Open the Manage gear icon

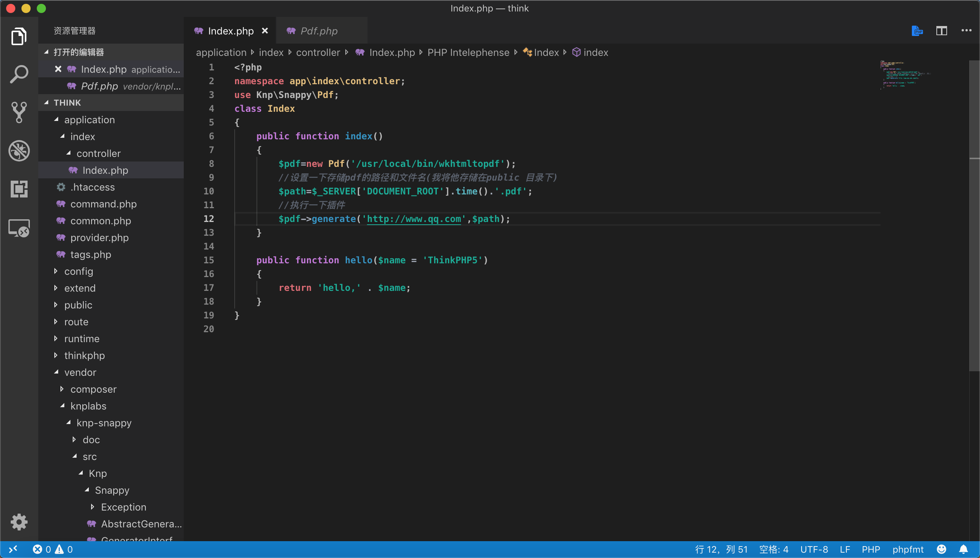coord(19,522)
